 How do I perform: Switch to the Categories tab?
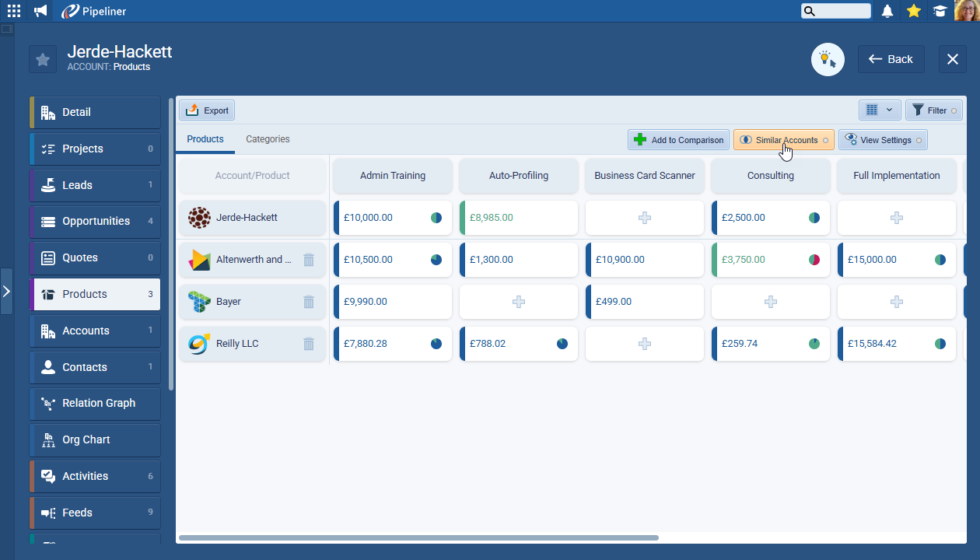coord(268,139)
